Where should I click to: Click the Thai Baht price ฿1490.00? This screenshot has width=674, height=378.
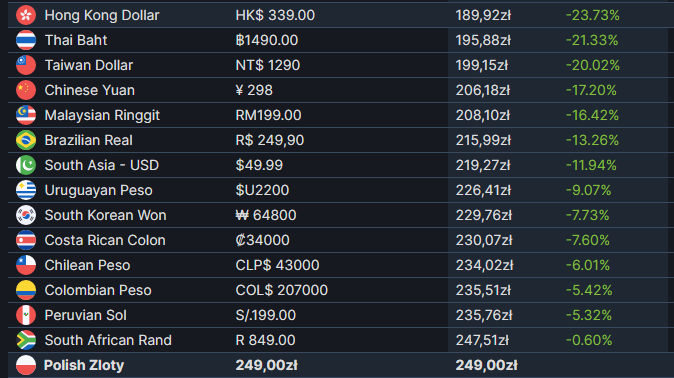click(267, 40)
